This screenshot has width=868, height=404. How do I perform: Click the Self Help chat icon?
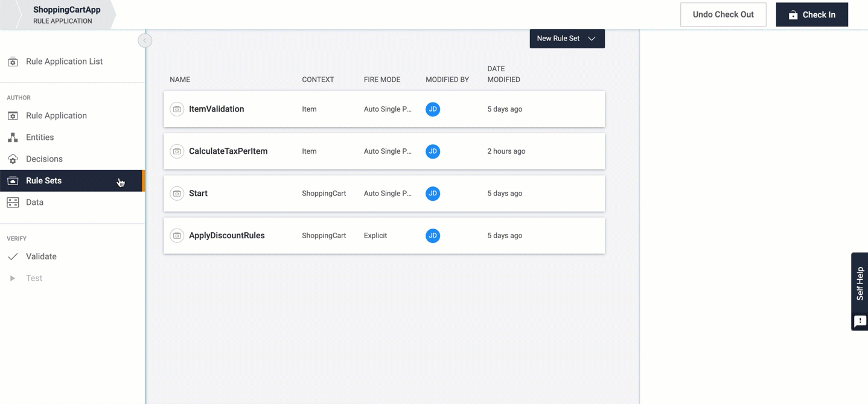(860, 321)
